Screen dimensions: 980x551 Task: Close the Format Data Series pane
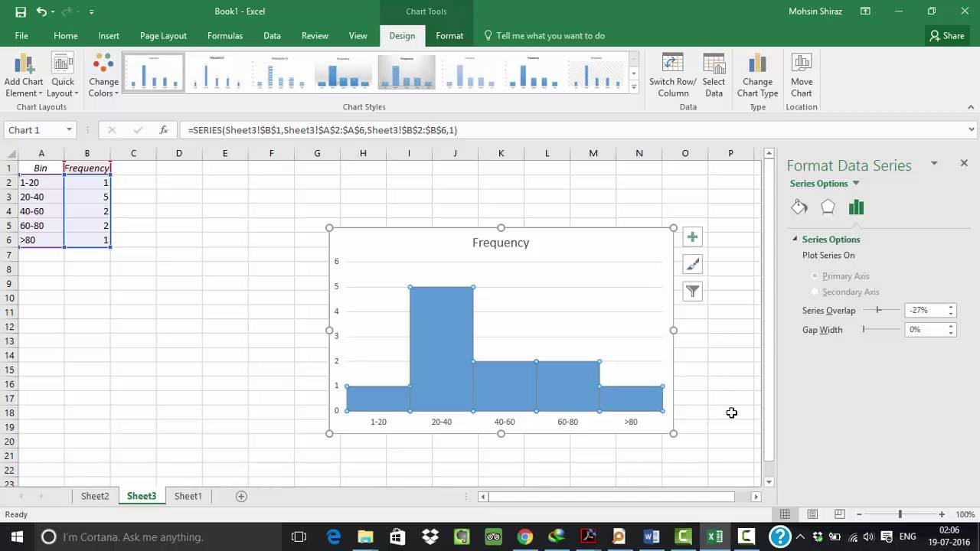964,163
